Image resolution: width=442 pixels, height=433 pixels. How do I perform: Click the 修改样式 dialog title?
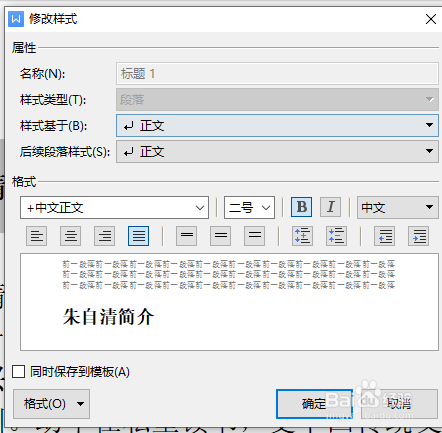(x=53, y=19)
